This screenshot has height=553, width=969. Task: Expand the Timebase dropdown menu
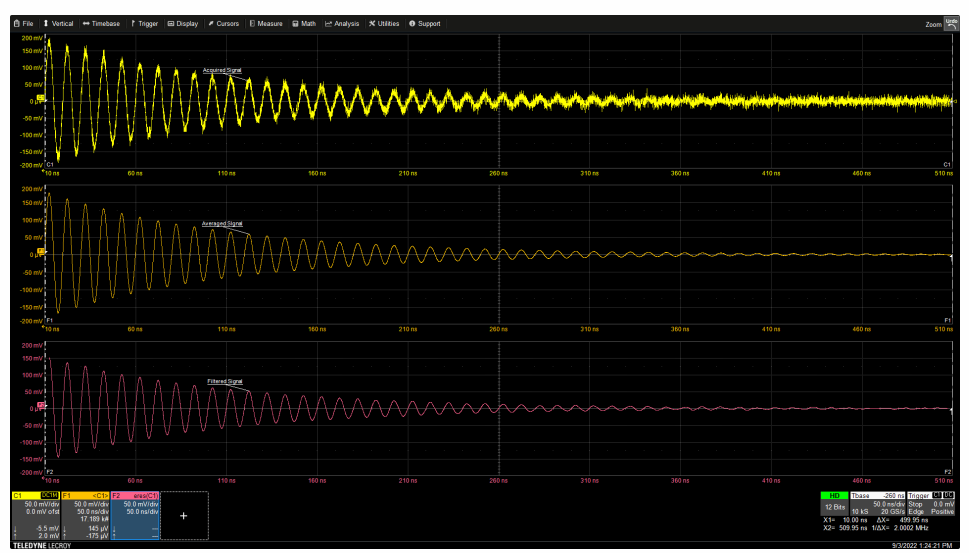tap(101, 23)
